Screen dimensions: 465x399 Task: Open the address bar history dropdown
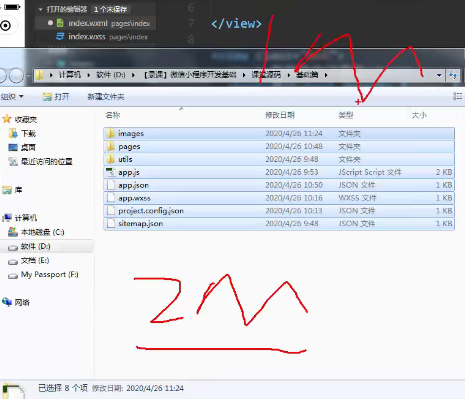click(x=439, y=75)
